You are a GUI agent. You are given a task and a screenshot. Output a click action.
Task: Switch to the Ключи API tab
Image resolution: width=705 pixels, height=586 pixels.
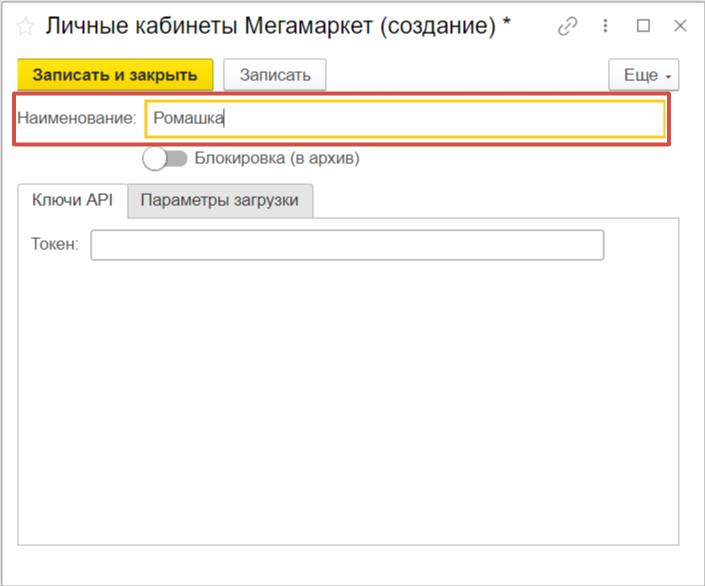point(72,200)
